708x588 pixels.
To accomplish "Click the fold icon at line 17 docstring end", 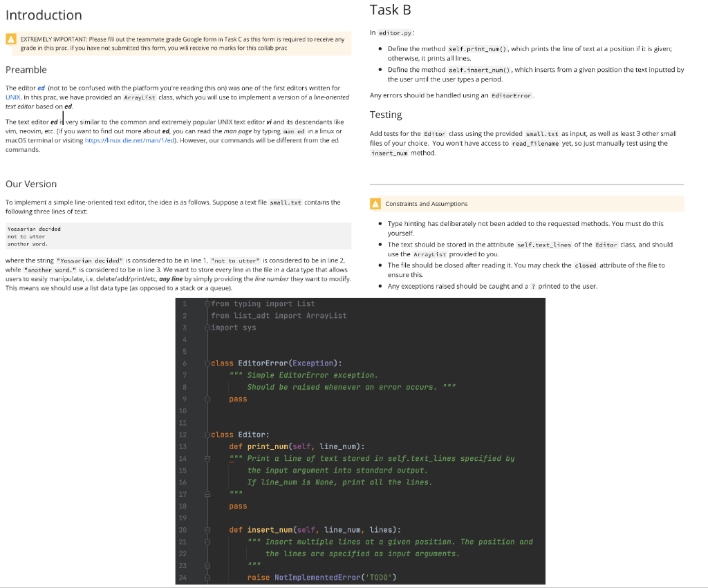I will click(x=206, y=493).
